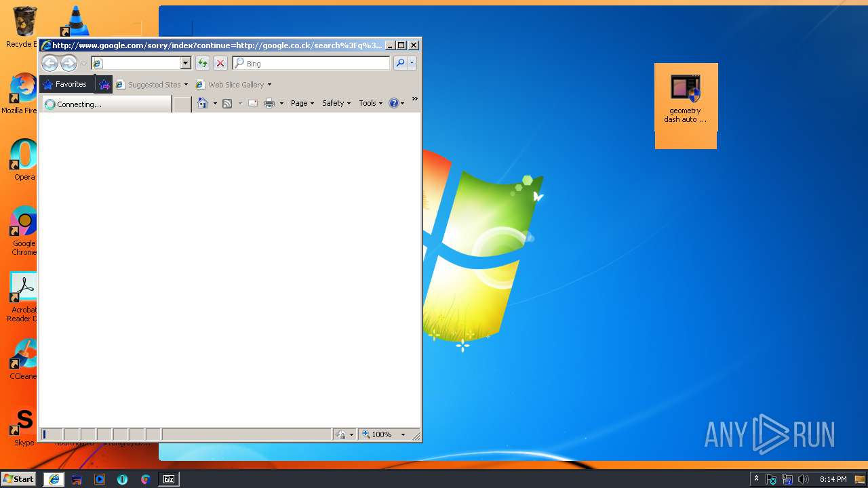Screen dimensions: 868x488
Task: Open search provider options dropdown
Action: pyautogui.click(x=412, y=63)
